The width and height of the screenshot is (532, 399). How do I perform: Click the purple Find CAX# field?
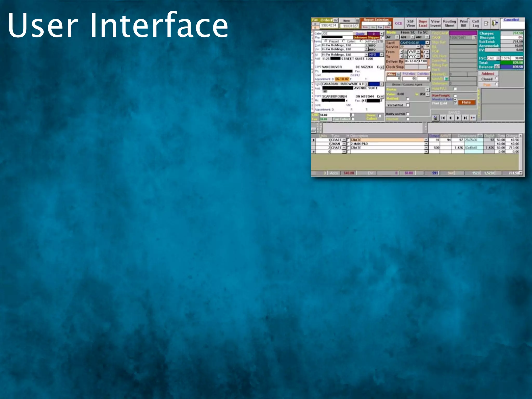pos(463,33)
